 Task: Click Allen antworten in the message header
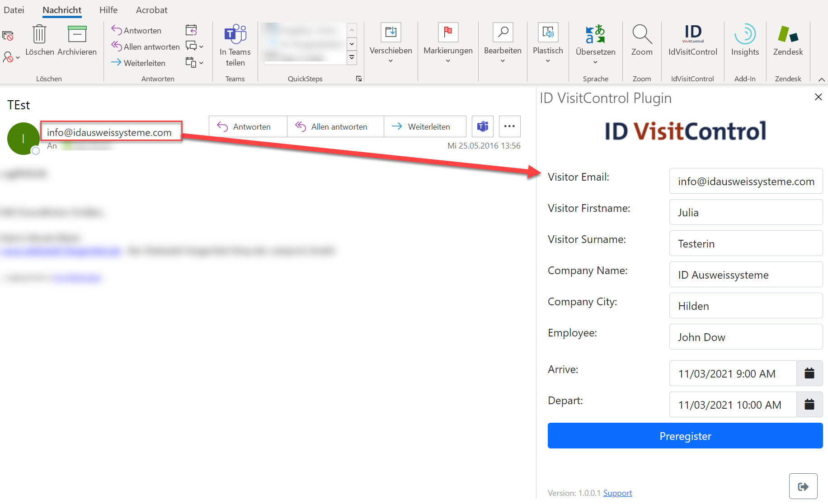click(335, 126)
